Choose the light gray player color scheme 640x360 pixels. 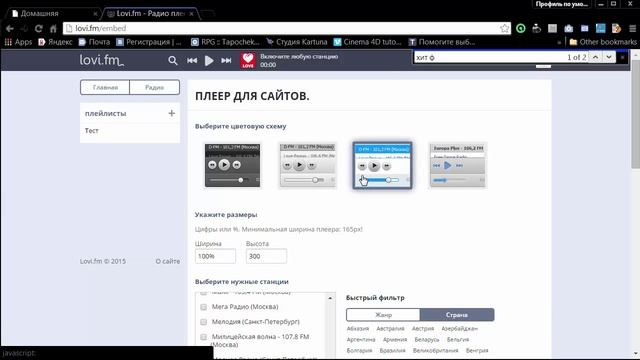point(308,165)
